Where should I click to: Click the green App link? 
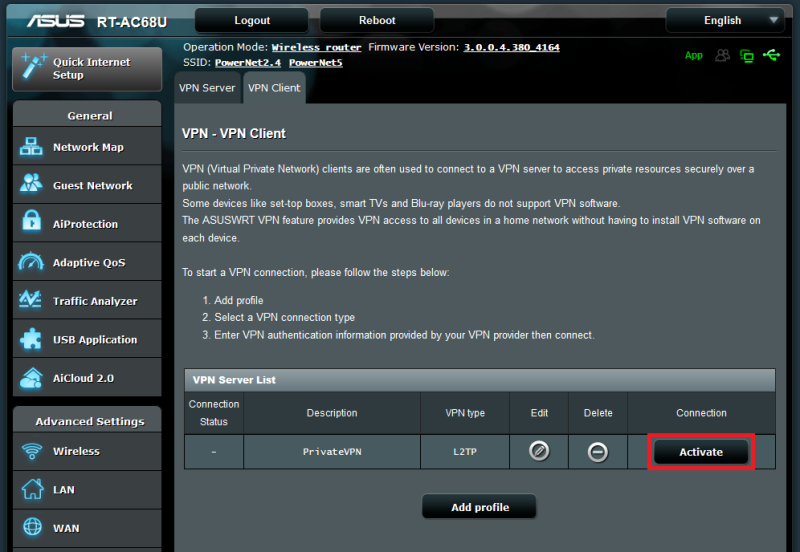693,55
